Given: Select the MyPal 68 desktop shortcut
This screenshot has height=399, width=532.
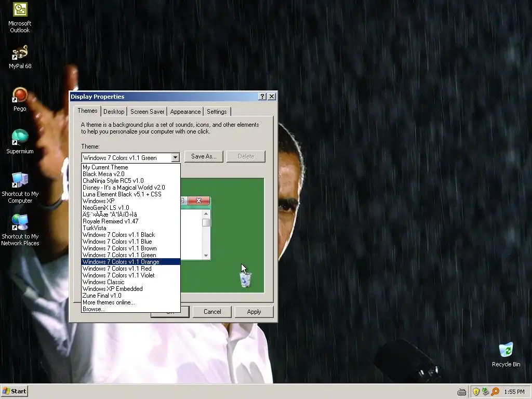Looking at the screenshot, I should 20,57.
